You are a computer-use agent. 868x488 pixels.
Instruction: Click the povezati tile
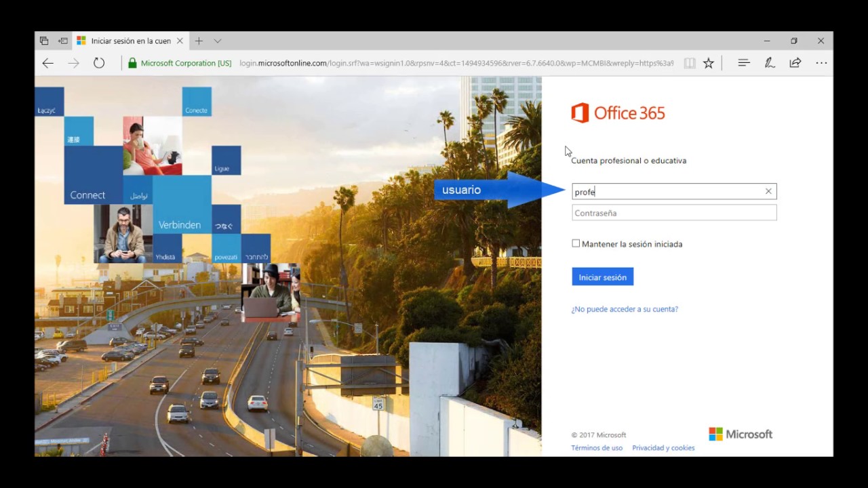click(x=226, y=249)
